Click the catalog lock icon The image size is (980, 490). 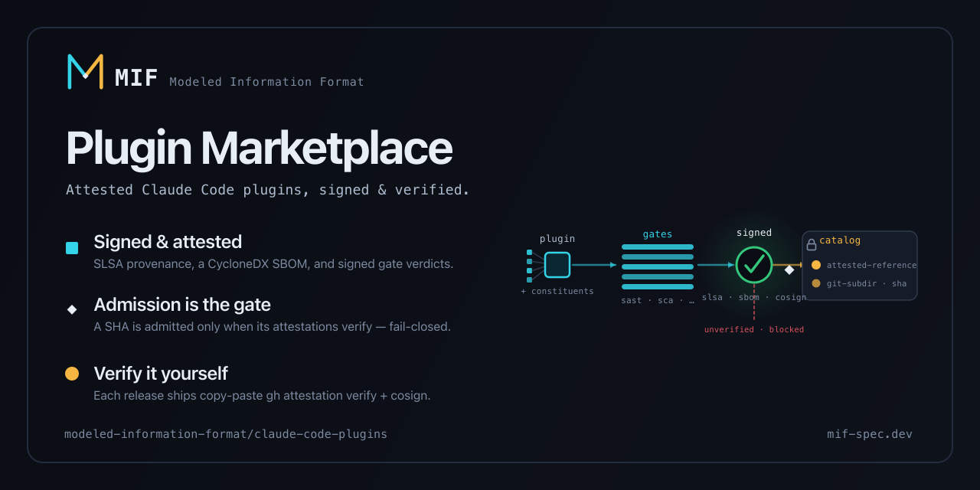pyautogui.click(x=812, y=245)
